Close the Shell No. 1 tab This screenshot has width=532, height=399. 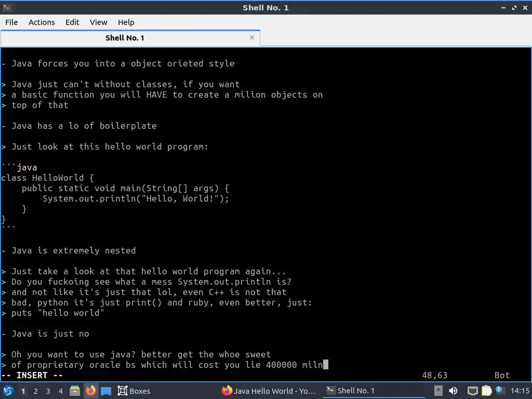pyautogui.click(x=252, y=37)
